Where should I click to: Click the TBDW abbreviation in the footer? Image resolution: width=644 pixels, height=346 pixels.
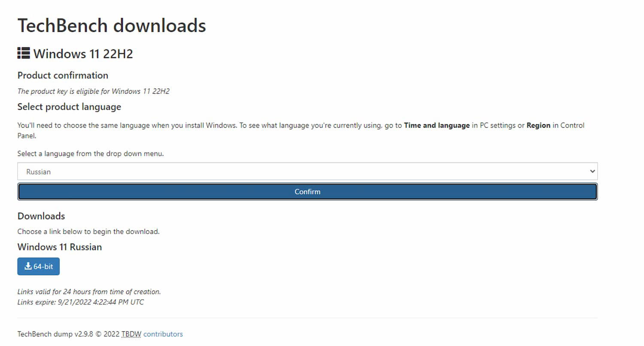[131, 334]
